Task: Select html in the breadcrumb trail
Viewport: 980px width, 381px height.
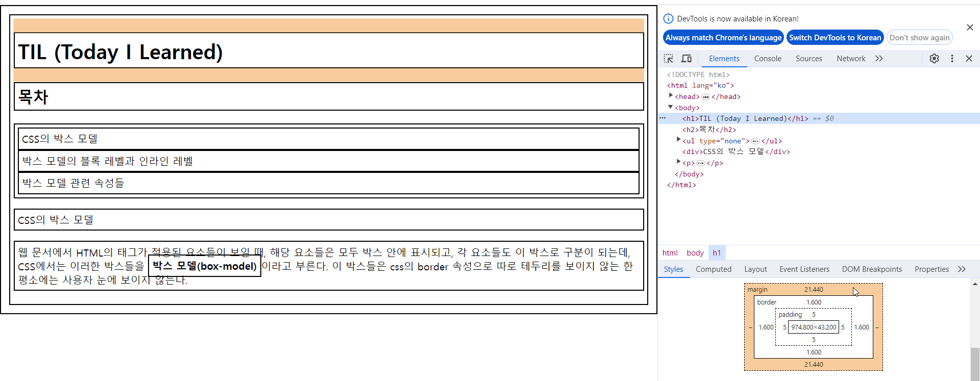Action: click(670, 253)
